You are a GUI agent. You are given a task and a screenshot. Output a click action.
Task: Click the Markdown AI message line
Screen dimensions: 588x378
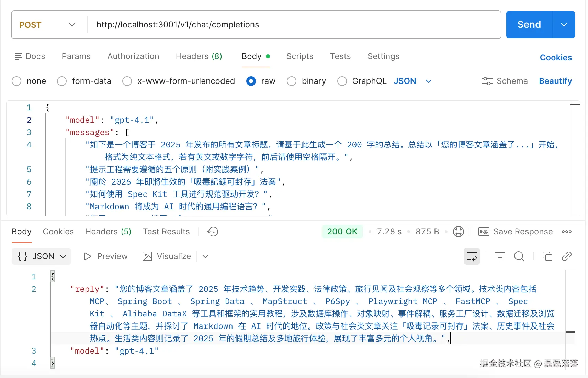(178, 207)
